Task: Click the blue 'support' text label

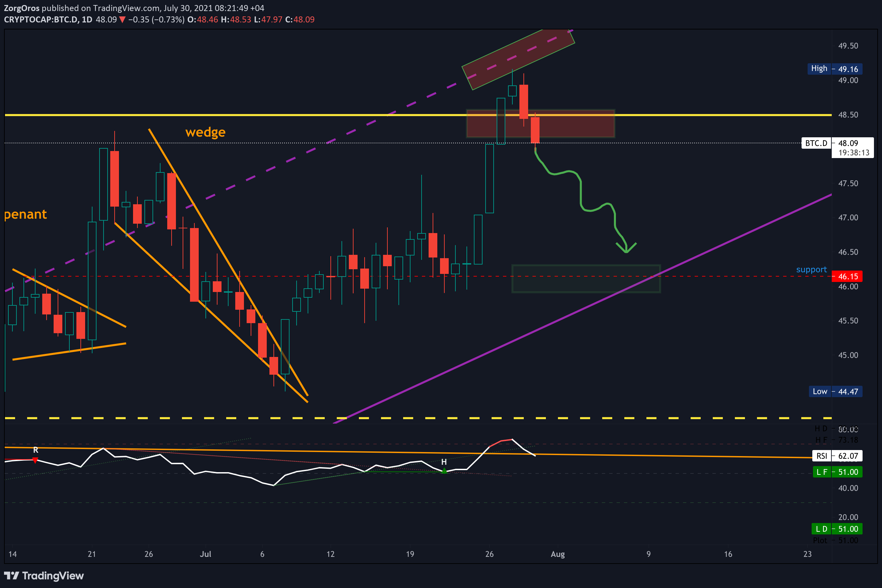Action: click(811, 270)
